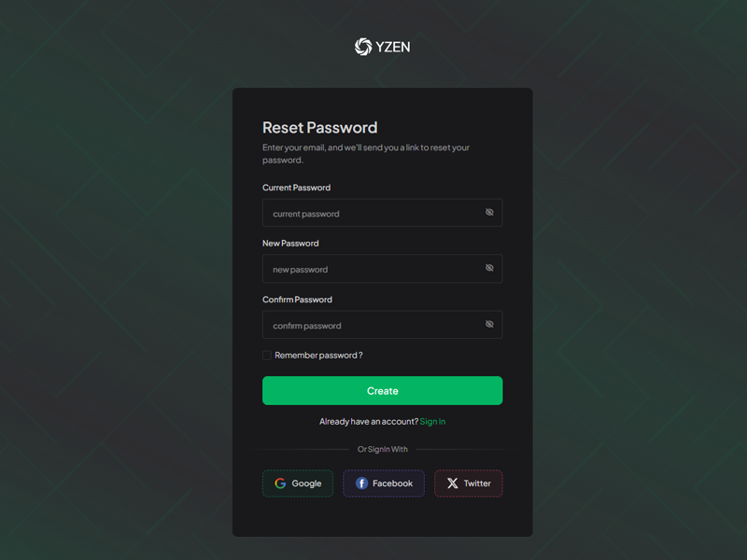Click the "Current Password" field label
This screenshot has height=560, width=747.
click(x=296, y=188)
